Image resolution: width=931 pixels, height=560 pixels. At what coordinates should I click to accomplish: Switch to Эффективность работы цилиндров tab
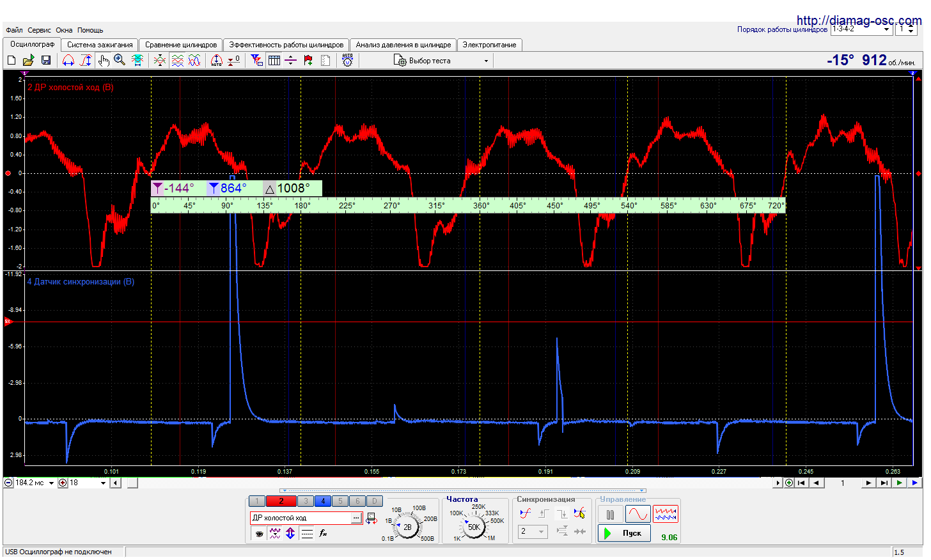[x=286, y=45]
